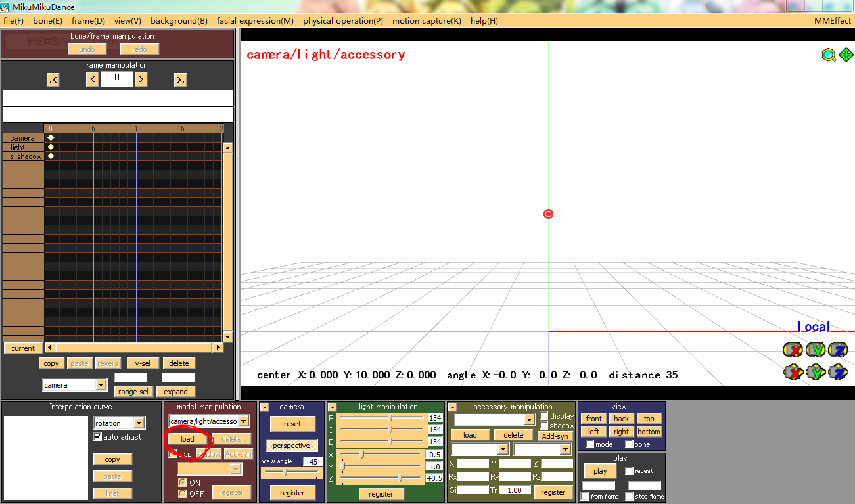
Task: Open the facial expression(M) menu
Action: [x=255, y=21]
